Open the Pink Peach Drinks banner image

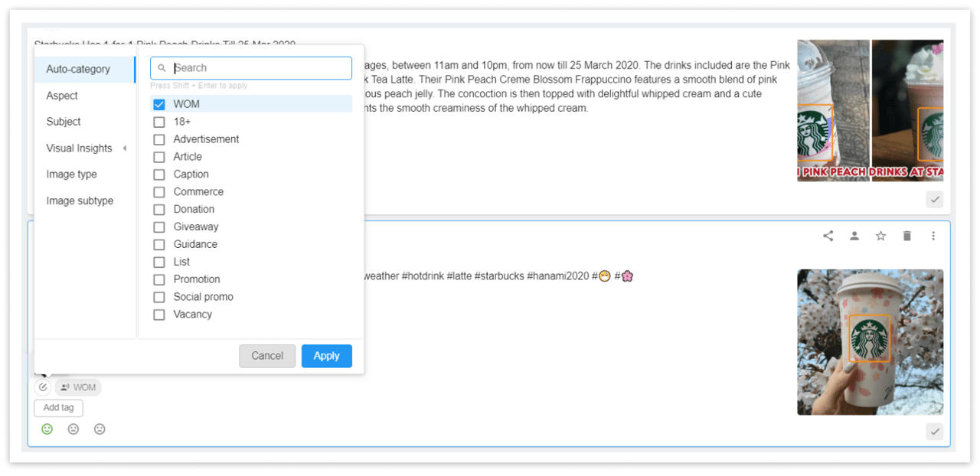click(x=871, y=111)
